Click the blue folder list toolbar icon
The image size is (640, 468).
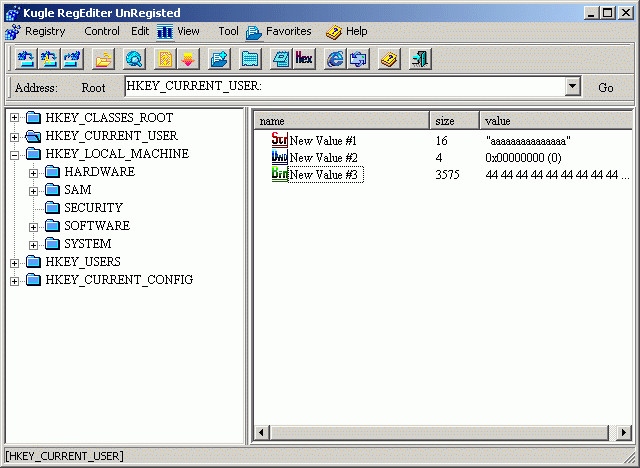pos(250,60)
